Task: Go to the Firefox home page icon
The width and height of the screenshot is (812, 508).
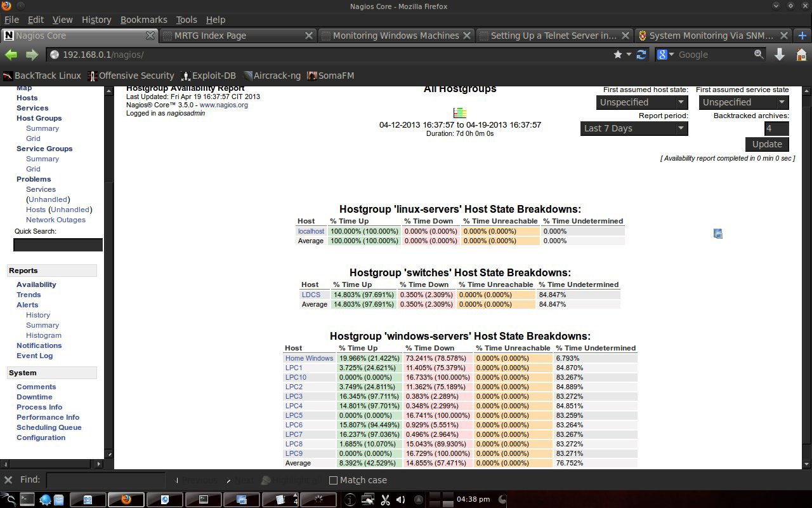Action: coord(801,55)
